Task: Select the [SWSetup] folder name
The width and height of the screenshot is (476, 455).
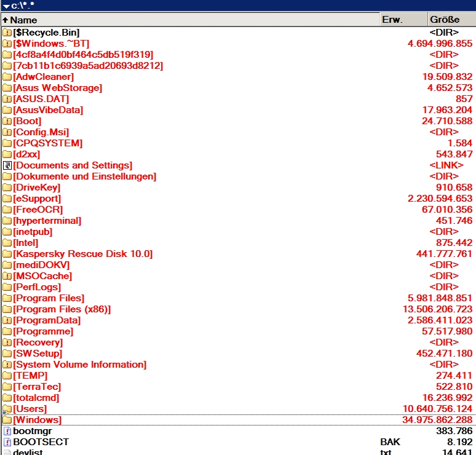Action: coord(38,354)
